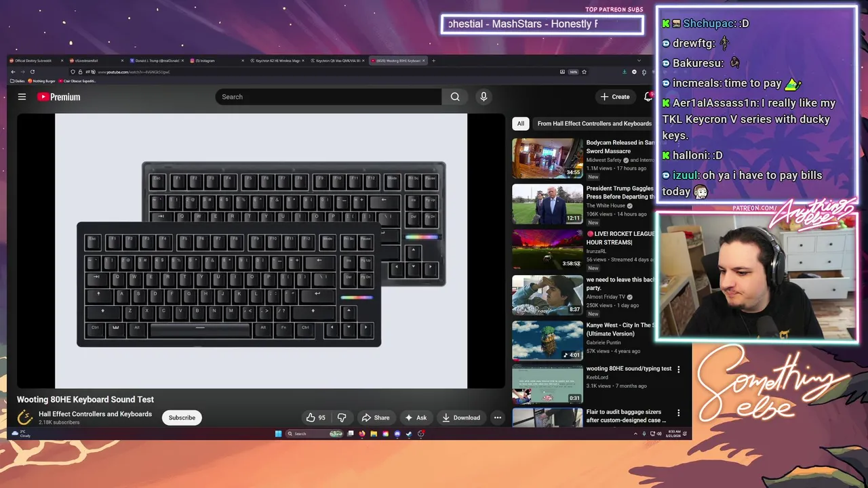This screenshot has width=868, height=488.
Task: Dislike the video with thumbs down
Action: 342,418
